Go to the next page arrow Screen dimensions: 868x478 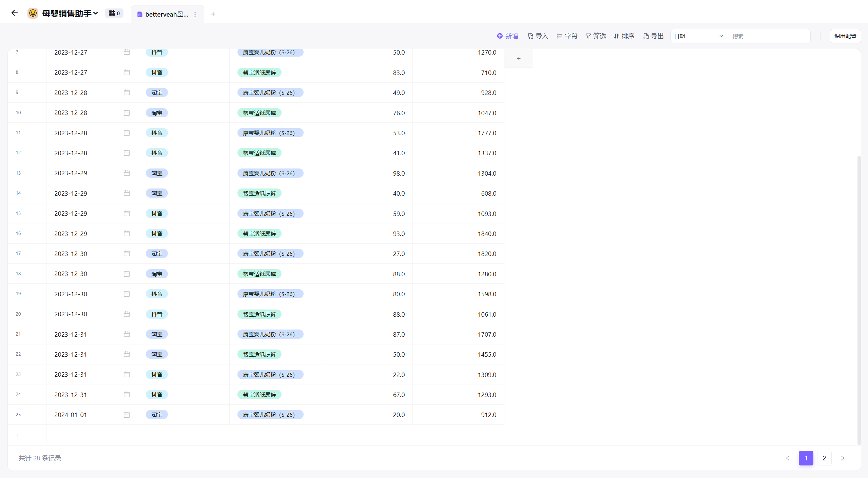pos(843,458)
